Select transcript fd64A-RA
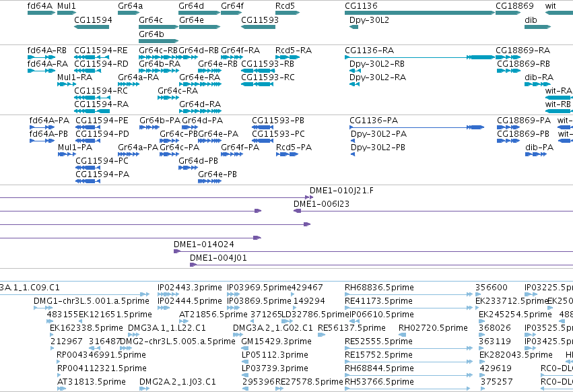The height and width of the screenshot is (392, 573). pos(41,71)
